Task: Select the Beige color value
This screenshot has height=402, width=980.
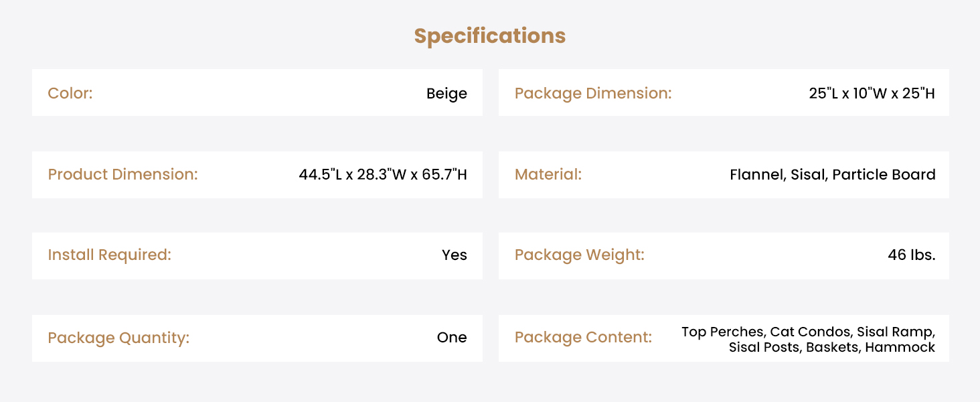Action: point(446,94)
